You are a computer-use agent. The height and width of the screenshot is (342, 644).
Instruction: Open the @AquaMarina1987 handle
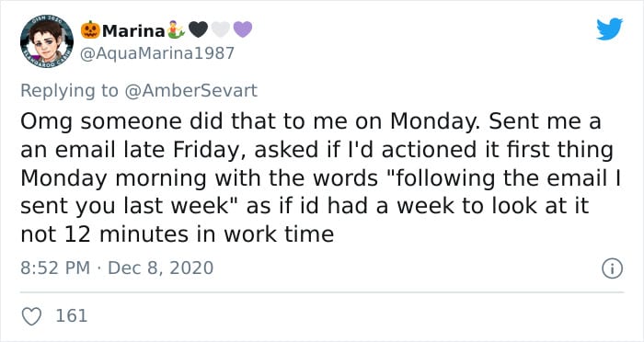[x=157, y=53]
